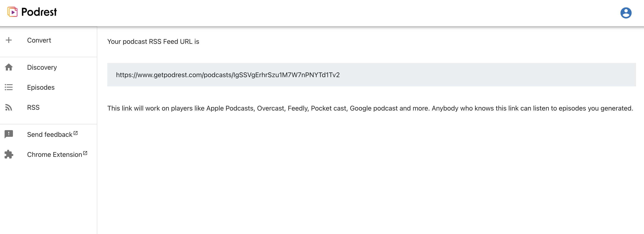The height and width of the screenshot is (234, 644).
Task: Click the RSS feed icon
Action: click(x=9, y=107)
